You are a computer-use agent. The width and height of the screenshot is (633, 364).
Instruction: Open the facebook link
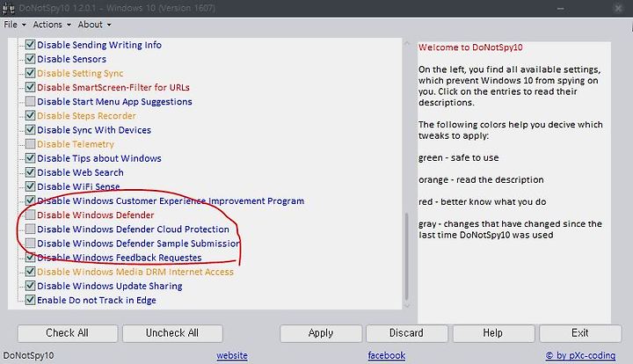(x=386, y=355)
